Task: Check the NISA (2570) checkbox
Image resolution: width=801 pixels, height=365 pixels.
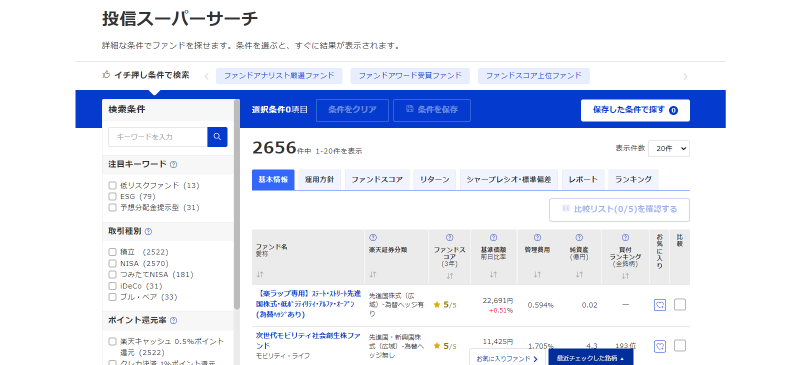Action: click(112, 263)
